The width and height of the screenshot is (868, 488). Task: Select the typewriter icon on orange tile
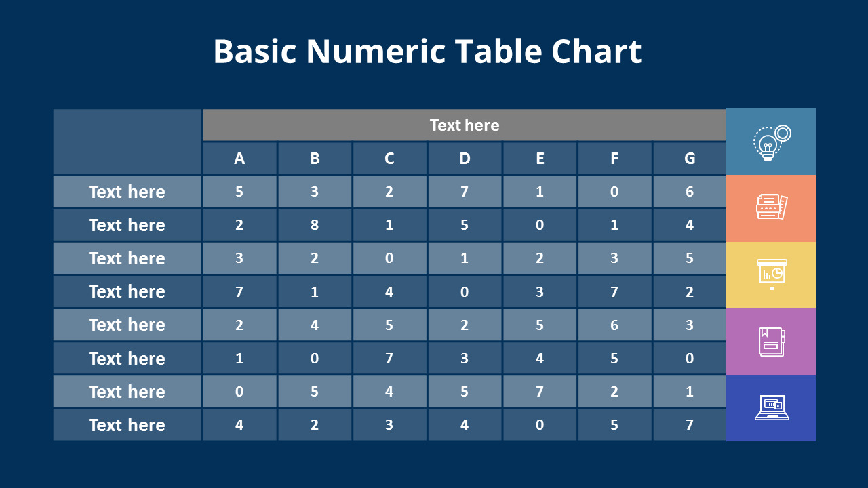point(772,207)
